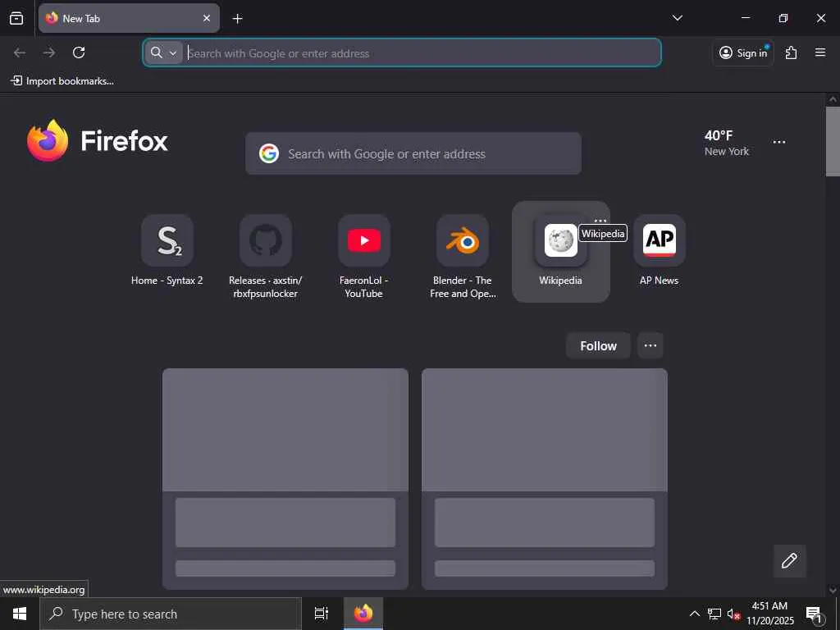Click the Google G logo in search box
Viewport: 840px width, 630px height.
pyautogui.click(x=269, y=153)
